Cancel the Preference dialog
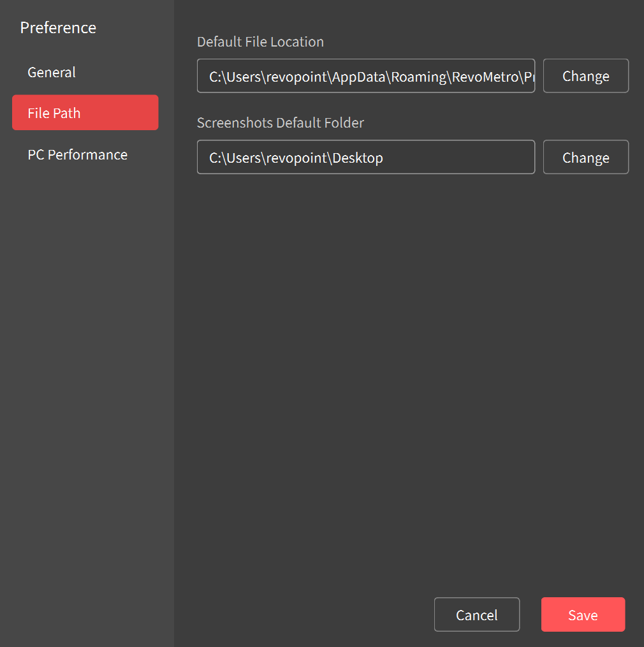The height and width of the screenshot is (647, 644). 476,615
